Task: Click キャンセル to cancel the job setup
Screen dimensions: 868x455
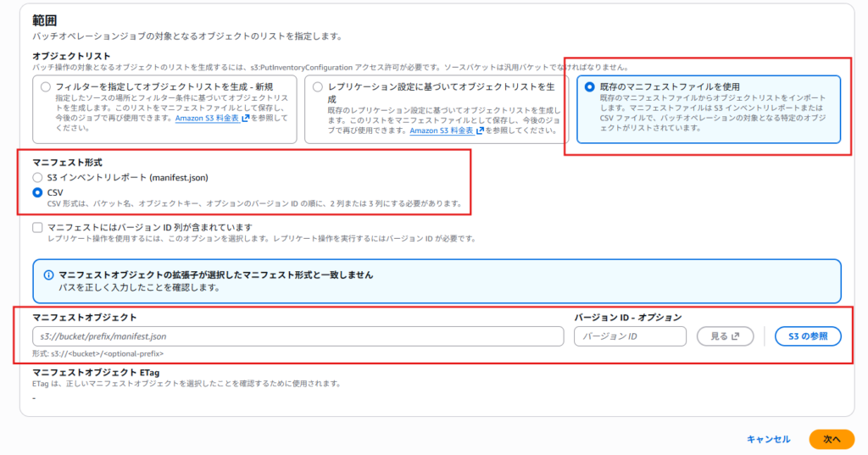Action: pos(768,439)
